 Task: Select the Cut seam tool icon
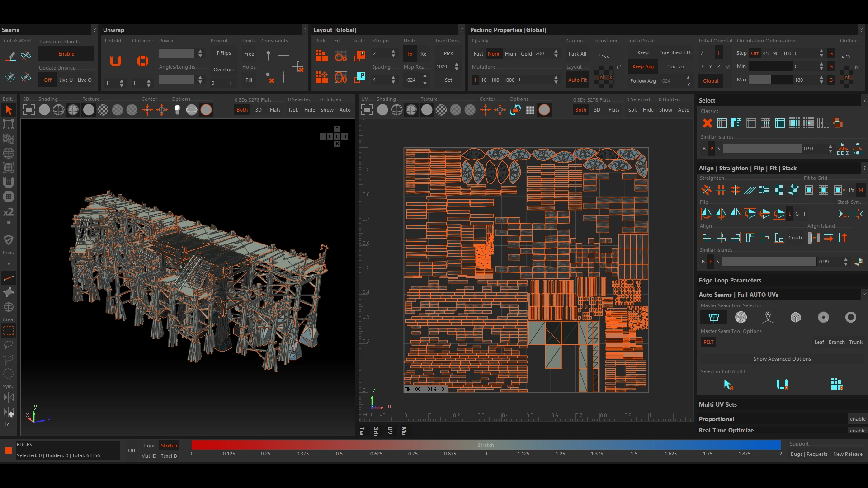pyautogui.click(x=11, y=56)
